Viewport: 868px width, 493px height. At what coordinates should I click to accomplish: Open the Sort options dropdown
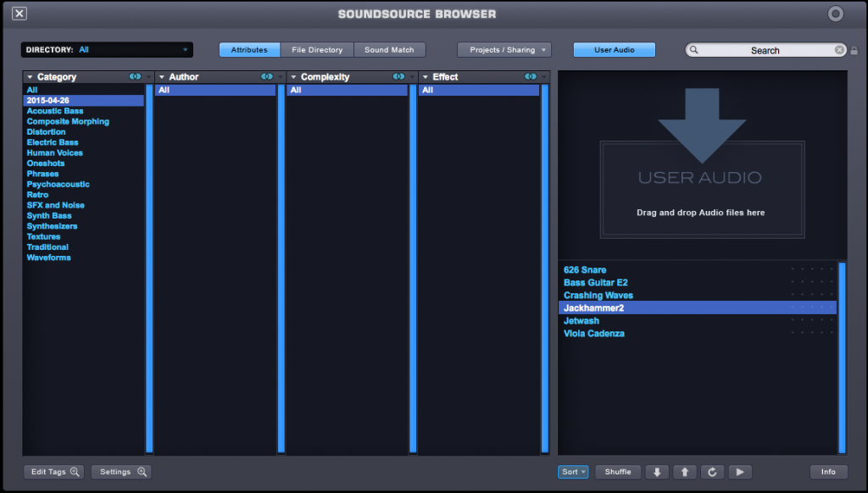(572, 472)
